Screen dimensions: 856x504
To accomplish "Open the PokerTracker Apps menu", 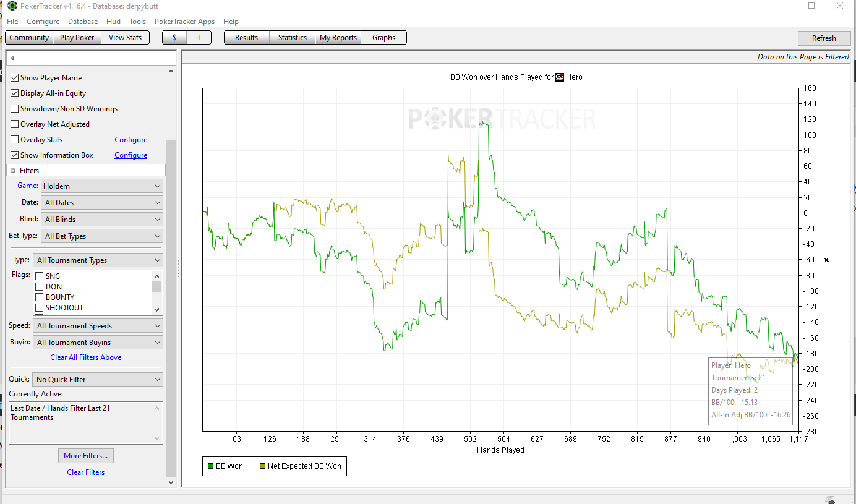I will coord(185,22).
